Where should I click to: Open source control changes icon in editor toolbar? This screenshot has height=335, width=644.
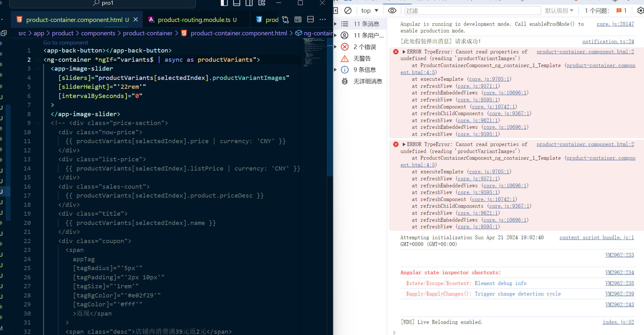point(286,19)
